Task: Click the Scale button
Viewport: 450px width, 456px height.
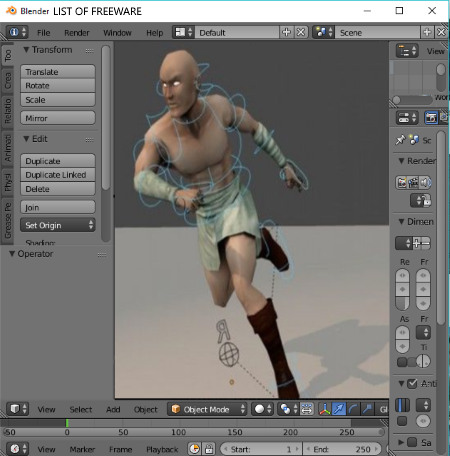Action: pyautogui.click(x=58, y=100)
